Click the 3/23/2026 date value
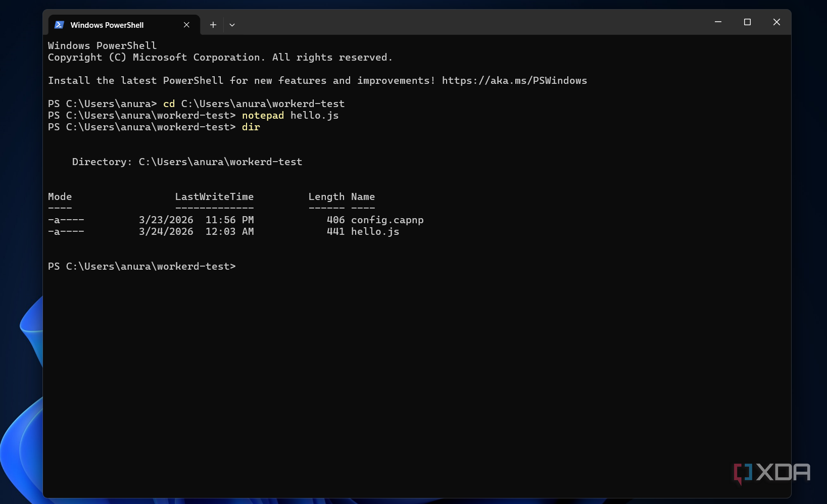The height and width of the screenshot is (504, 827). [166, 220]
